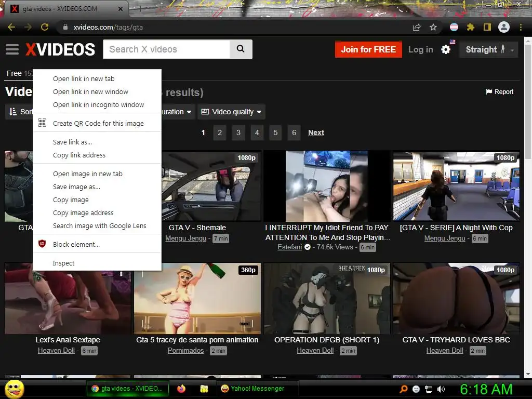Viewport: 532px width, 399px height.
Task: Go to results page 4
Action: click(x=257, y=132)
